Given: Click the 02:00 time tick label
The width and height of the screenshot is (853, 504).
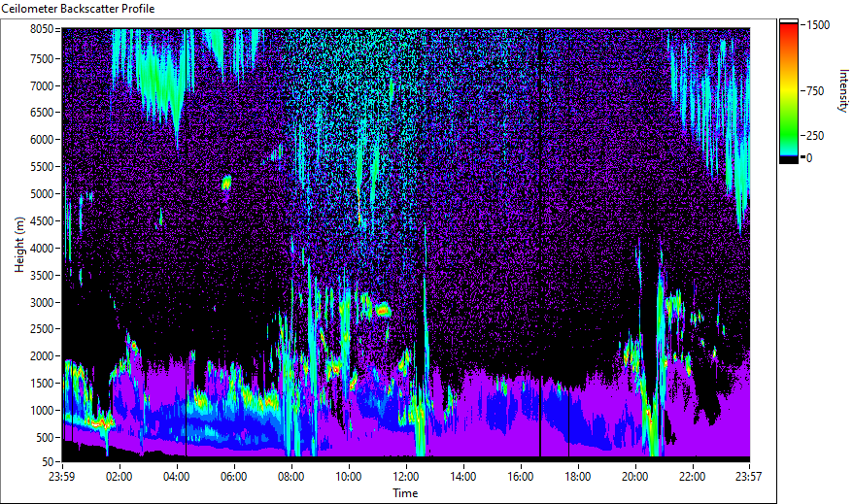Looking at the screenshot, I should click(119, 477).
